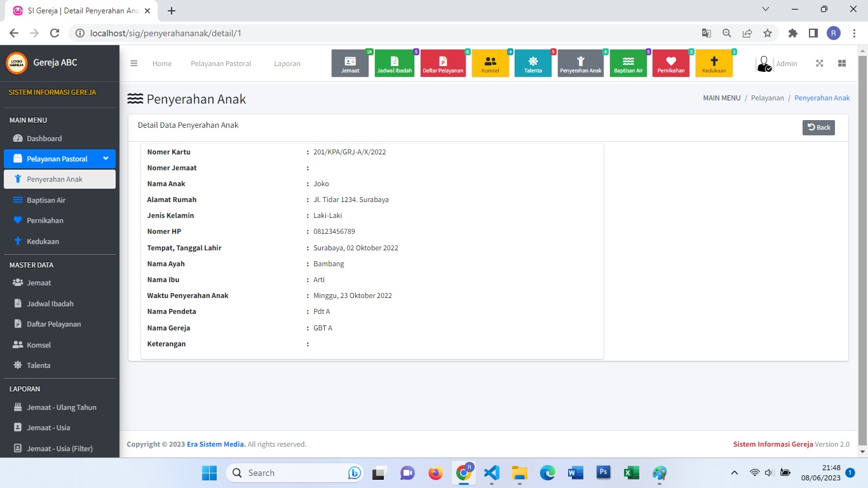This screenshot has height=488, width=868.
Task: Open the red Daftar Pelayanan tile
Action: (x=443, y=64)
